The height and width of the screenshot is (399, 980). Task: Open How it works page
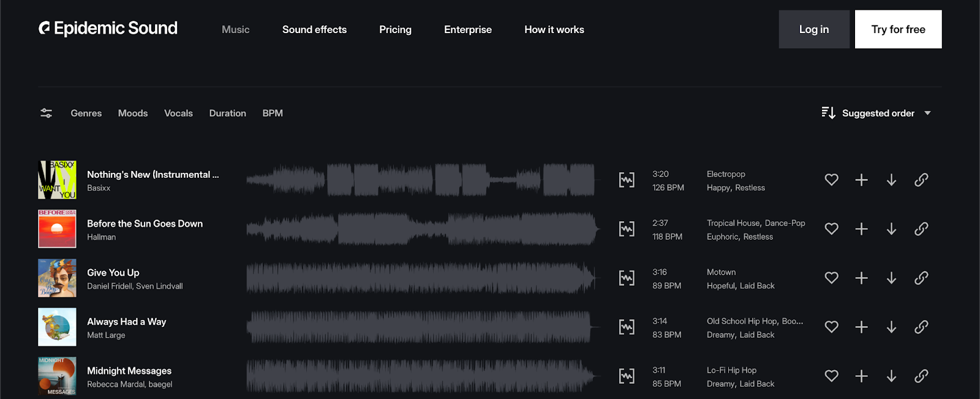[554, 29]
